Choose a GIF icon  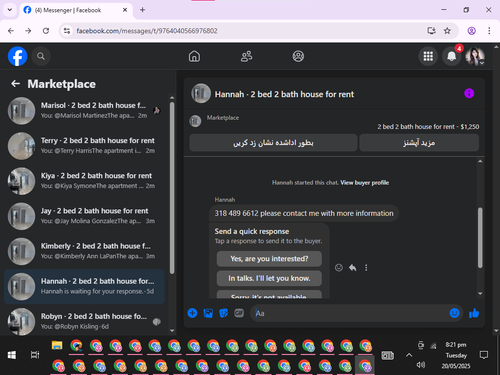[x=239, y=313]
